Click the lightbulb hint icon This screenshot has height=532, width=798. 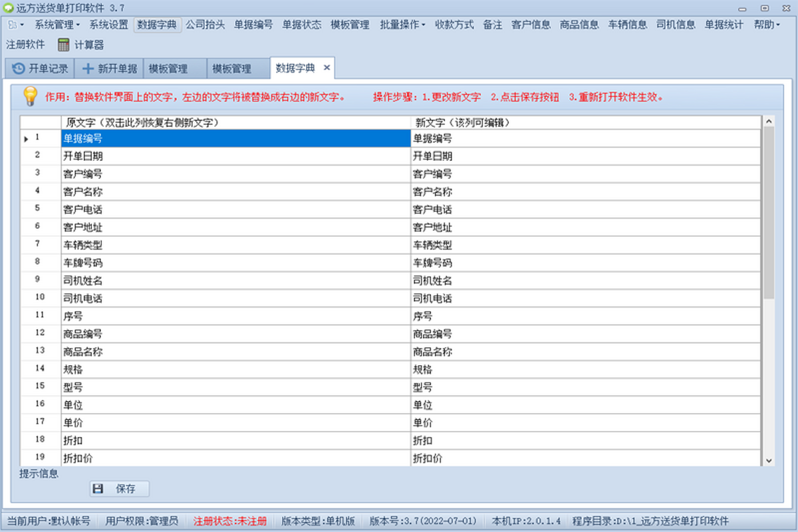30,96
